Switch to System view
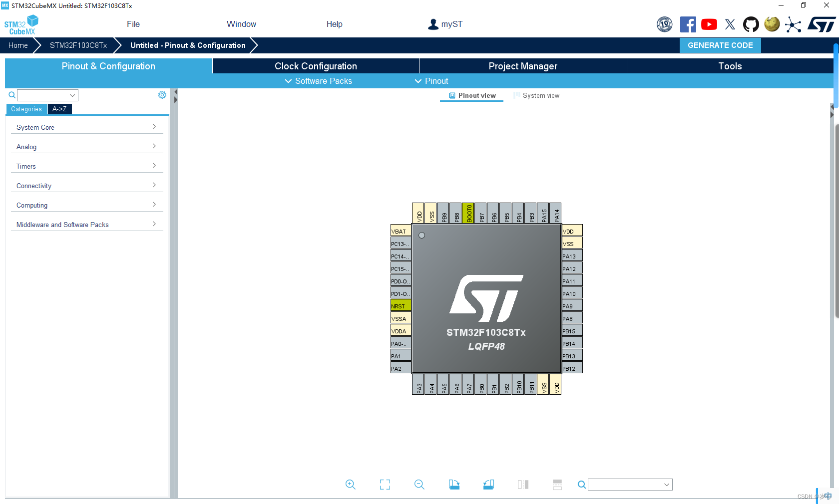 coord(536,95)
